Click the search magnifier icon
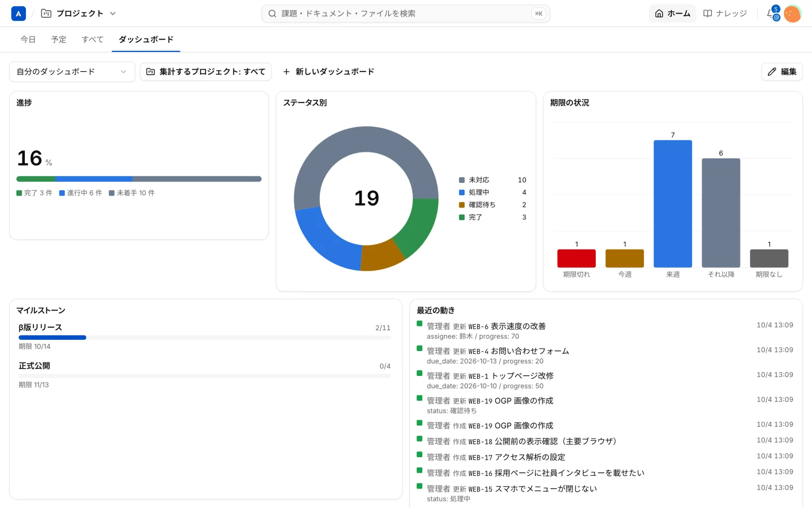This screenshot has height=508, width=812. pos(273,14)
